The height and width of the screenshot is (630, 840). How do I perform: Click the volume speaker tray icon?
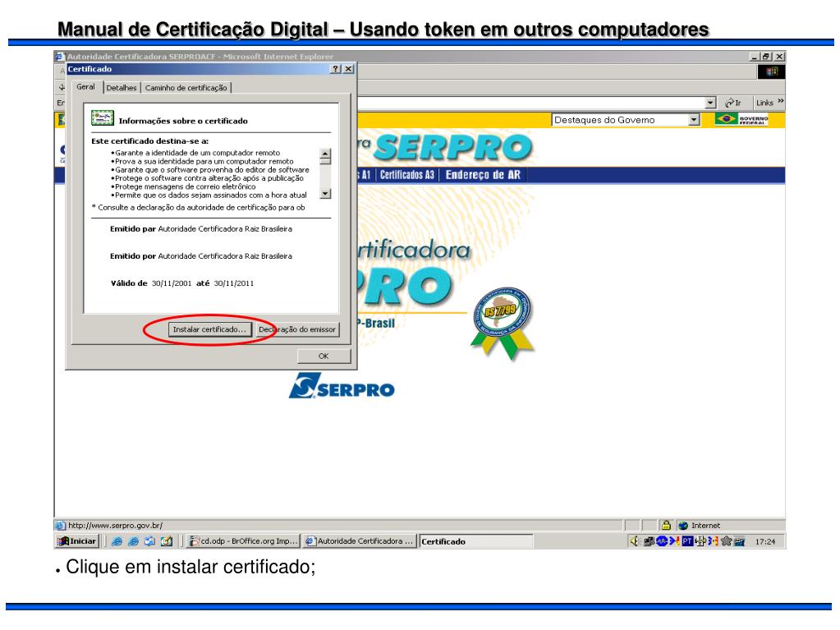coord(634,541)
